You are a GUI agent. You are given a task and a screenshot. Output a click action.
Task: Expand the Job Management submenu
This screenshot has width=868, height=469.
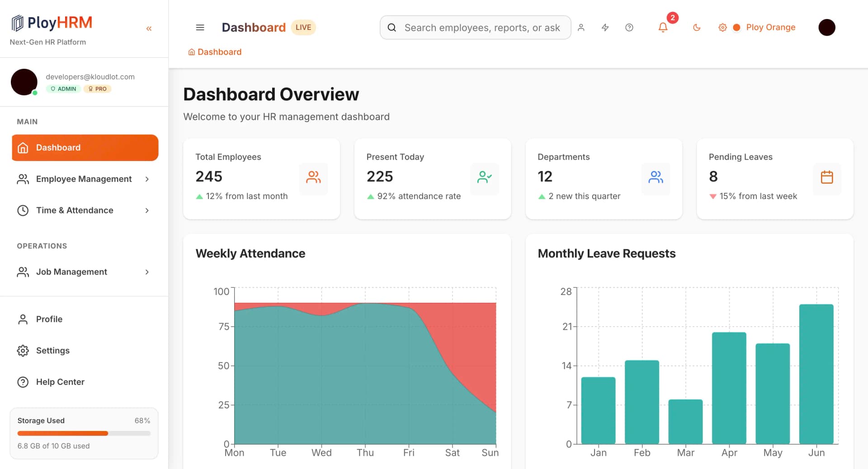tap(147, 272)
